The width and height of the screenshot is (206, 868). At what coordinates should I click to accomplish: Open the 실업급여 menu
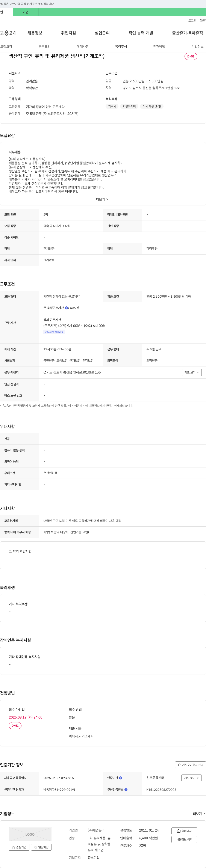(x=102, y=33)
